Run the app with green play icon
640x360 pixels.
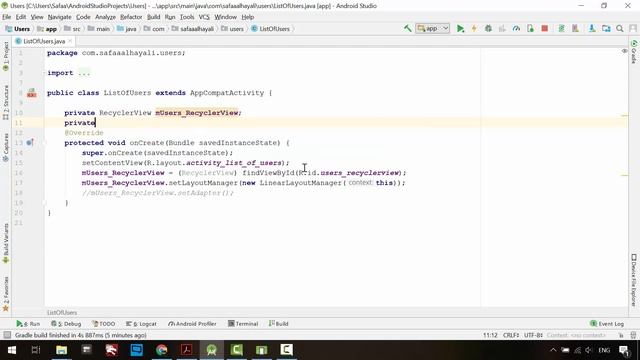[460, 29]
